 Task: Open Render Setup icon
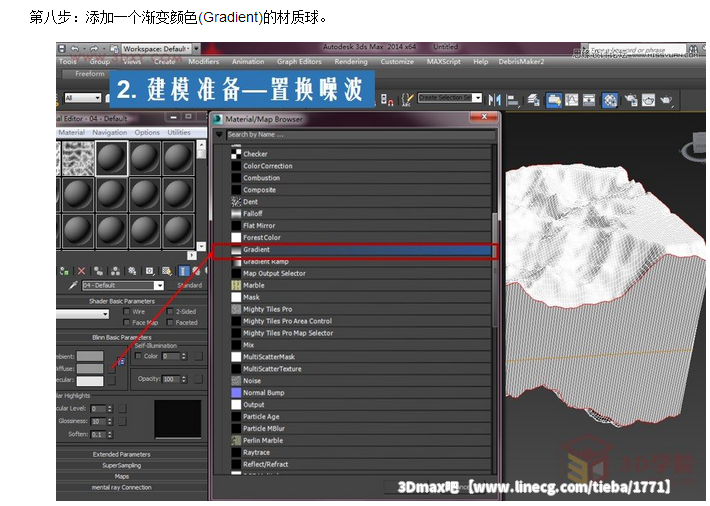(x=631, y=99)
